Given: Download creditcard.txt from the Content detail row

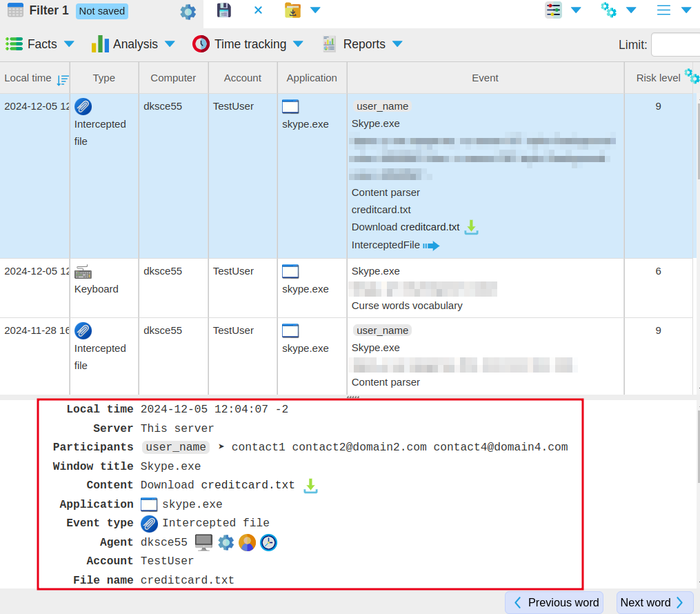Looking at the screenshot, I should 311,486.
